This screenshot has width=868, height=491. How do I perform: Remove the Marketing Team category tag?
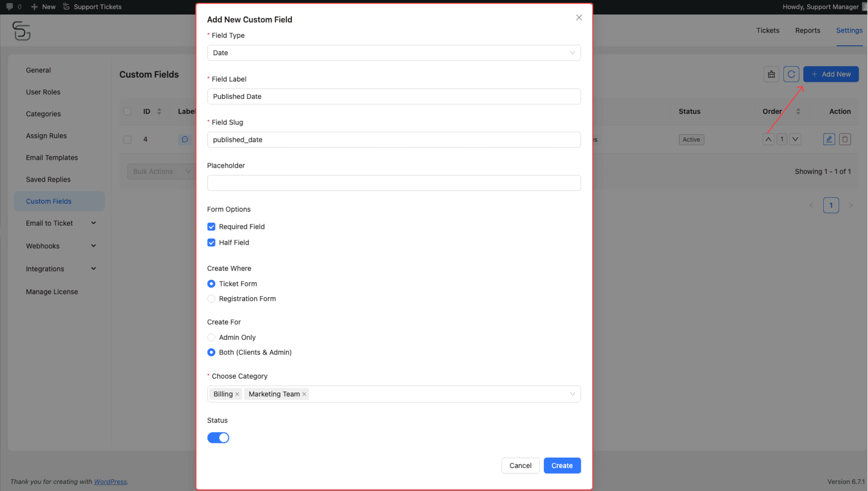click(x=304, y=394)
